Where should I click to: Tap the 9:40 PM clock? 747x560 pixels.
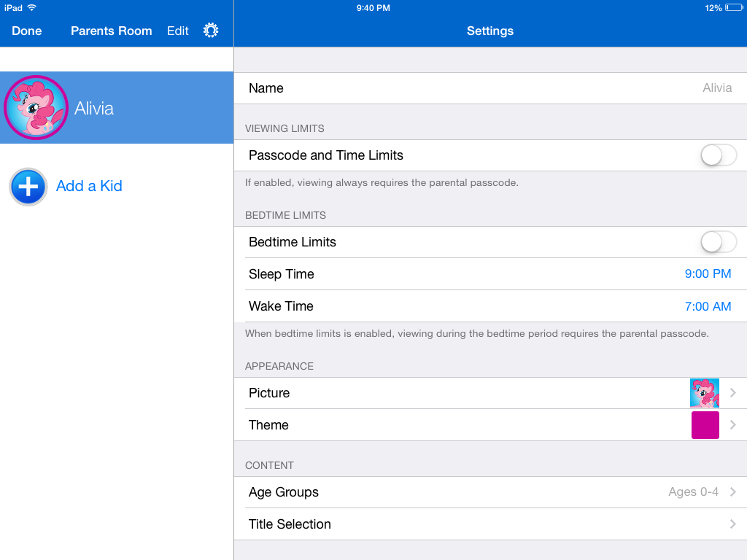[373, 7]
